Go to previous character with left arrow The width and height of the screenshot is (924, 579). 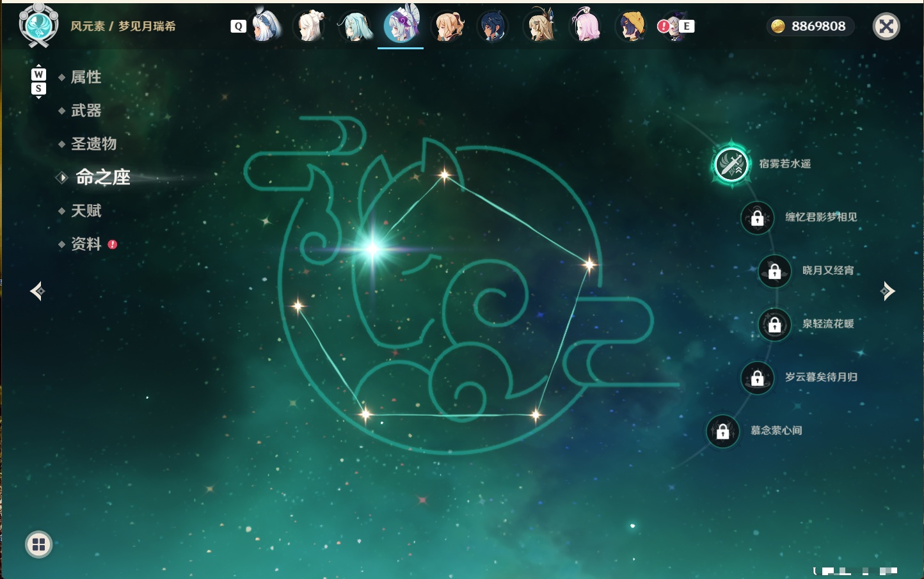pyautogui.click(x=37, y=291)
